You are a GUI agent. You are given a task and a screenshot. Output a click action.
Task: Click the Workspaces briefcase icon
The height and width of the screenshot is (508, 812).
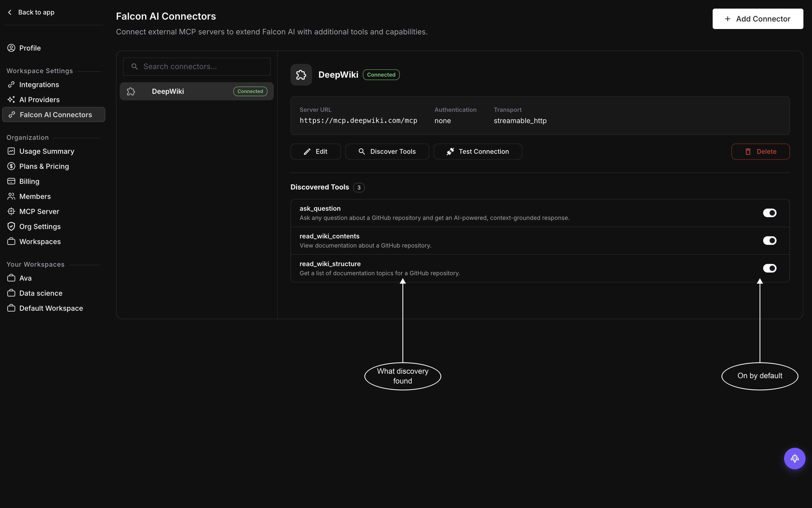pyautogui.click(x=11, y=242)
